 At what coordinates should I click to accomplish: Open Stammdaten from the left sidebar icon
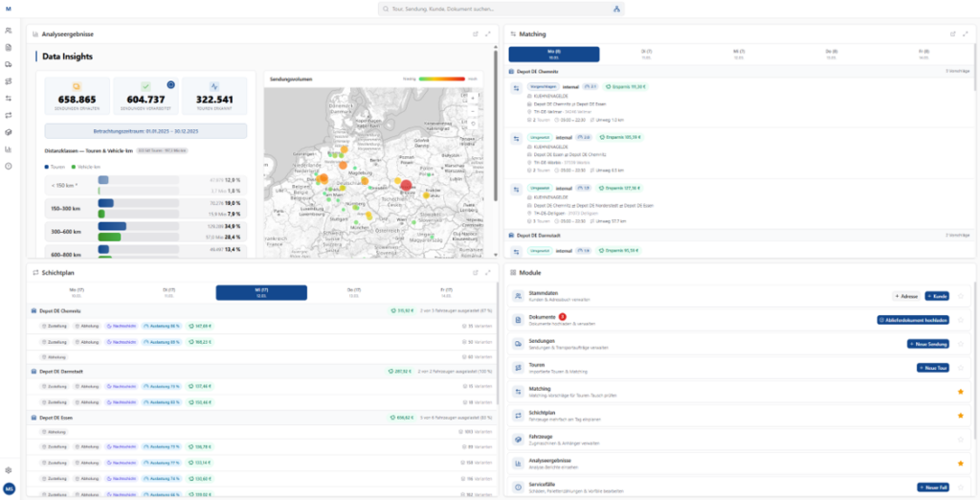pyautogui.click(x=8, y=30)
